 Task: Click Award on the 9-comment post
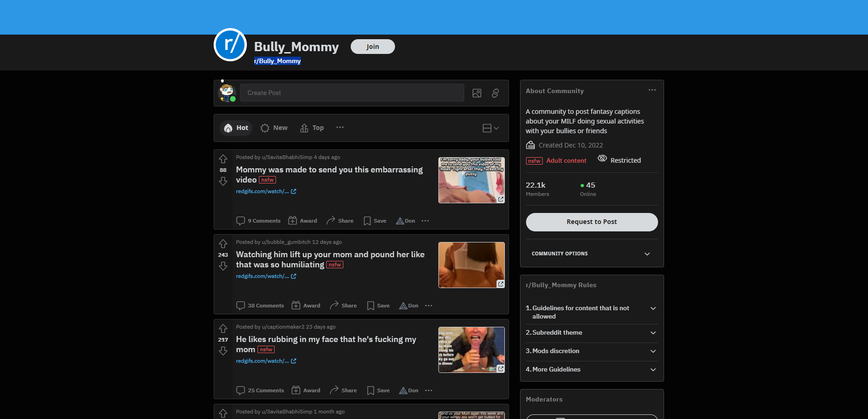[303, 221]
